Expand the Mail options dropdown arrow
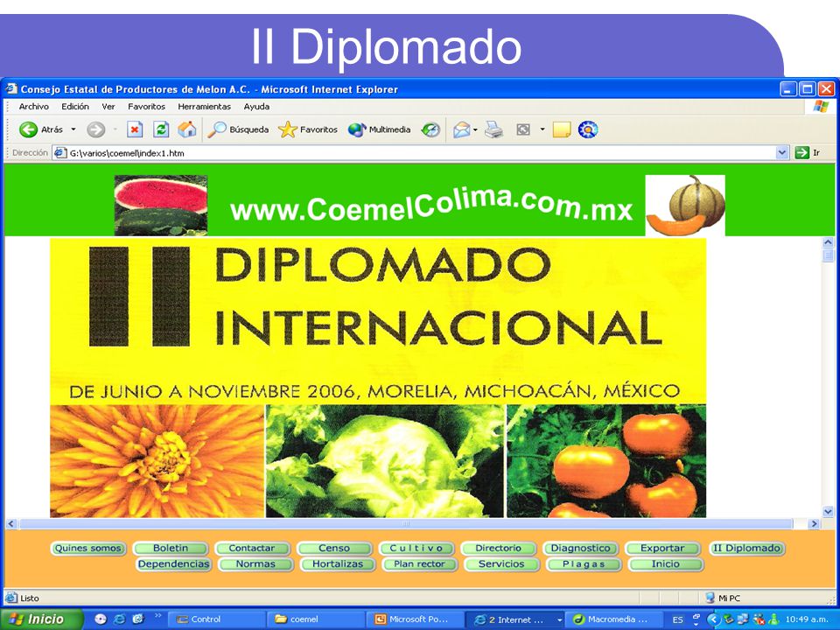This screenshot has height=630, width=840. point(475,129)
